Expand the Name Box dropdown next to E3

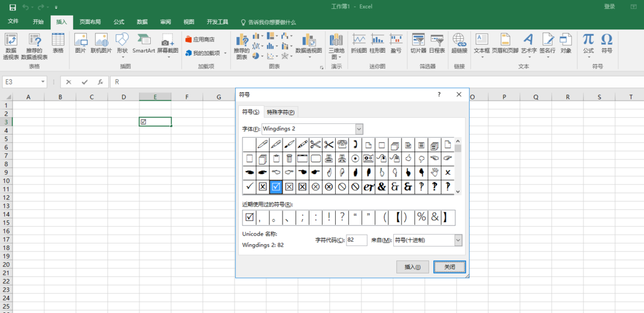pos(43,82)
